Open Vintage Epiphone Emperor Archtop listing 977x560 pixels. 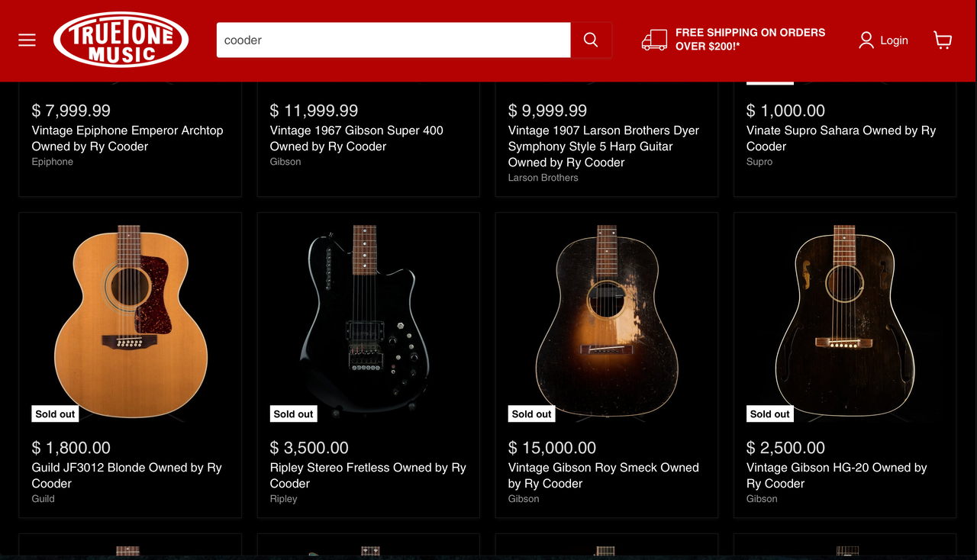click(127, 138)
